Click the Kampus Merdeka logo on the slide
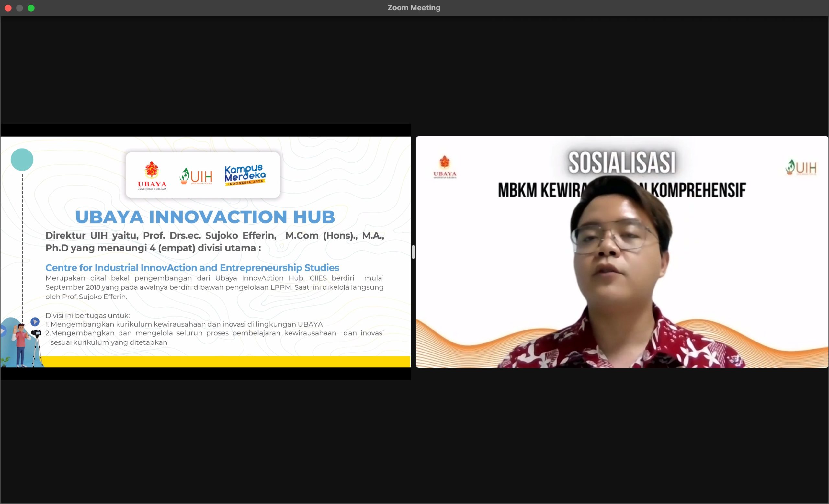Image resolution: width=829 pixels, height=504 pixels. tap(245, 175)
